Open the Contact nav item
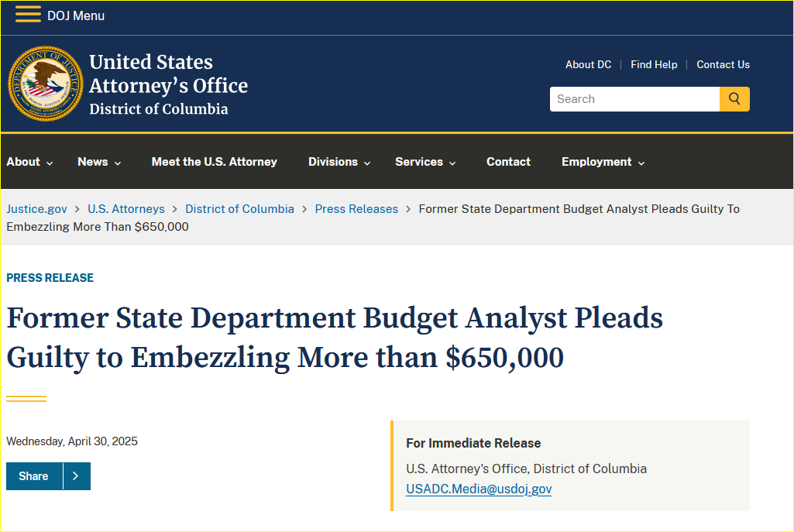Viewport: 794px width, 532px height. click(x=508, y=162)
